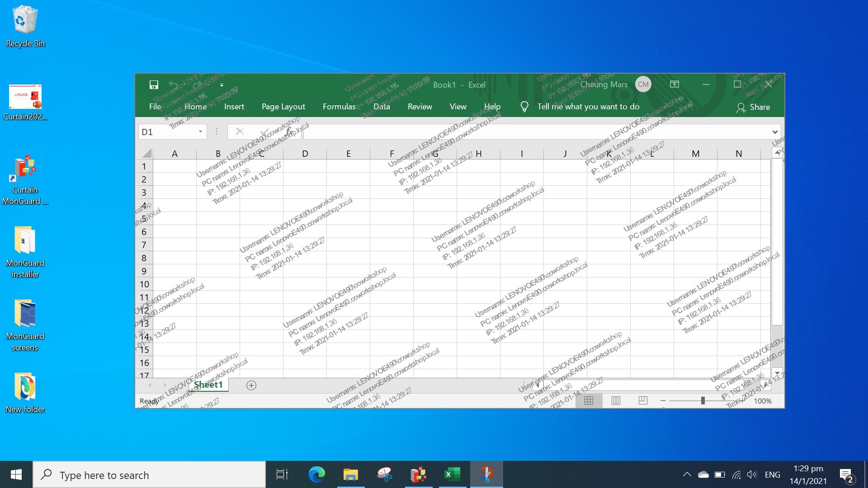The image size is (868, 488).
Task: Click the Windows search box
Action: point(149,474)
